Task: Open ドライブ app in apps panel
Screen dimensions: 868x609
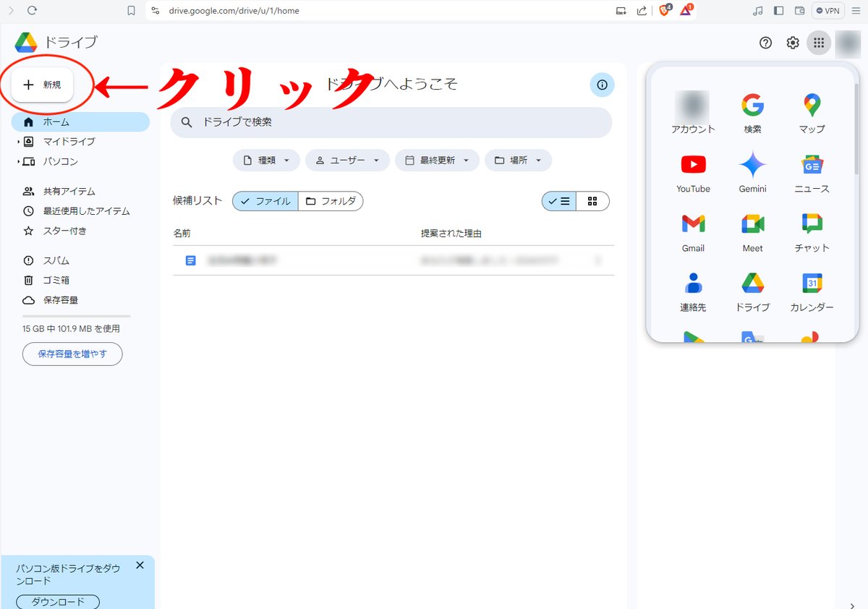Action: 752,291
